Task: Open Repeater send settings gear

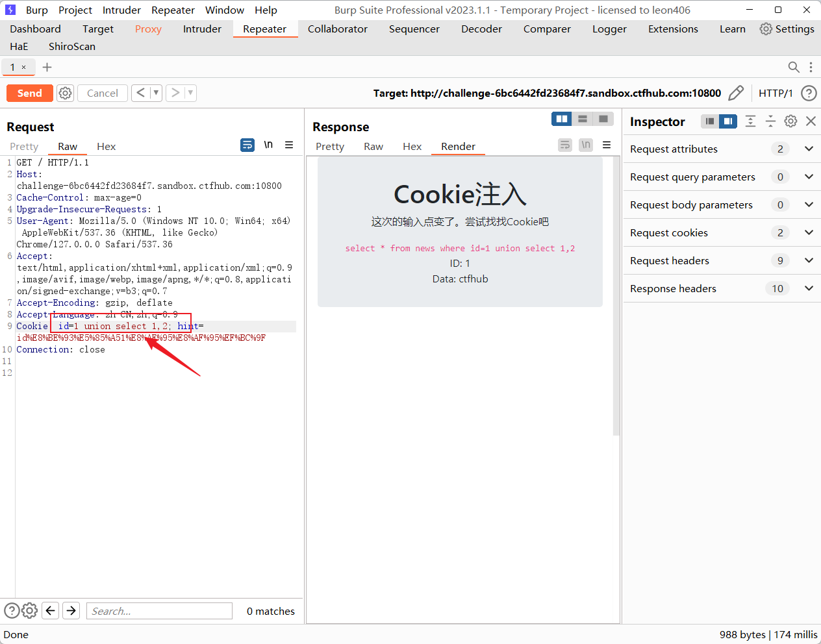Action: pos(66,93)
